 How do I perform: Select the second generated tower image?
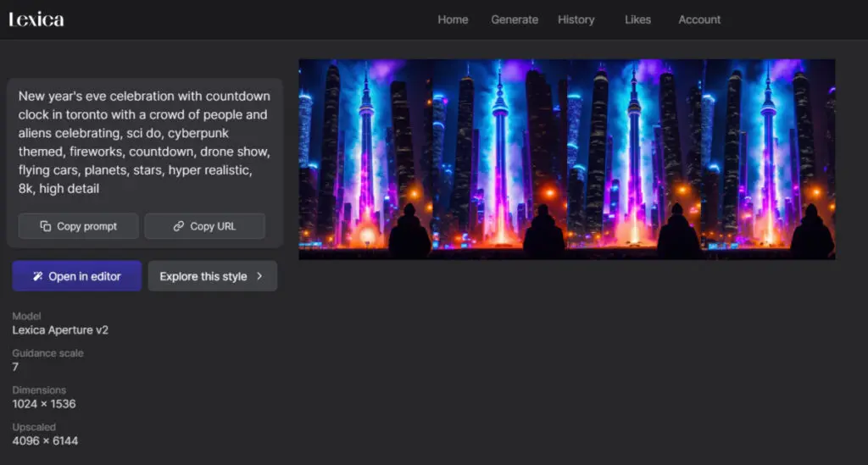point(499,158)
